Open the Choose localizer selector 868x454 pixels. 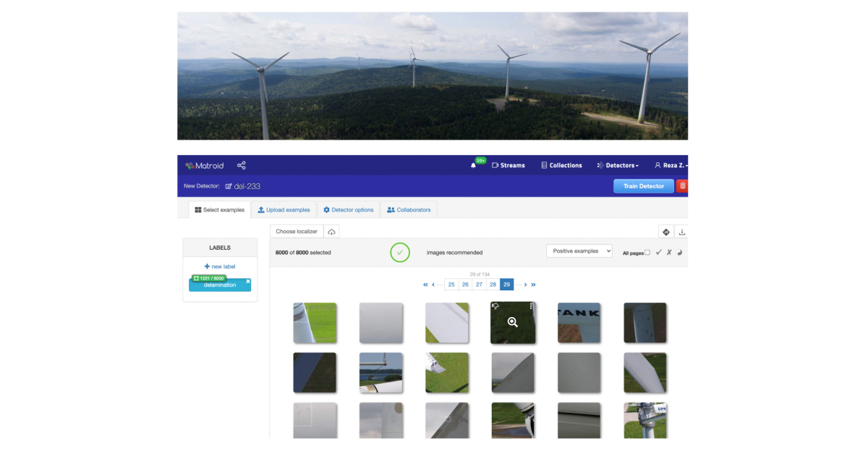pos(296,231)
